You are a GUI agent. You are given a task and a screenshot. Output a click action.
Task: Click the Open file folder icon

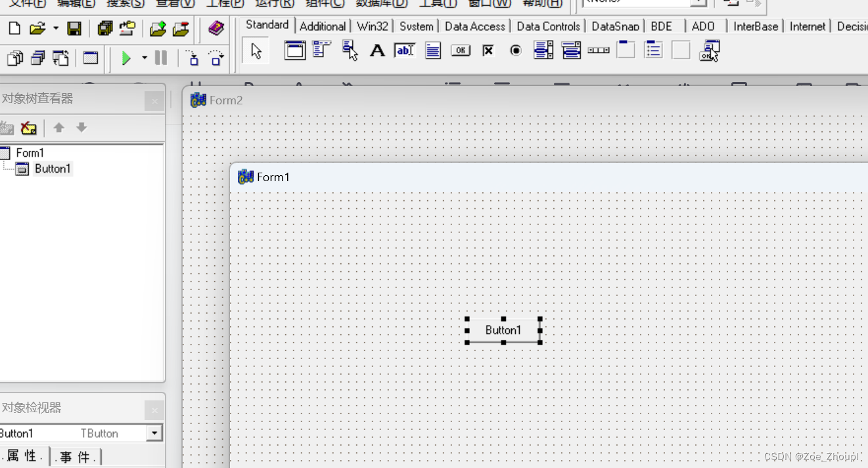pyautogui.click(x=37, y=28)
